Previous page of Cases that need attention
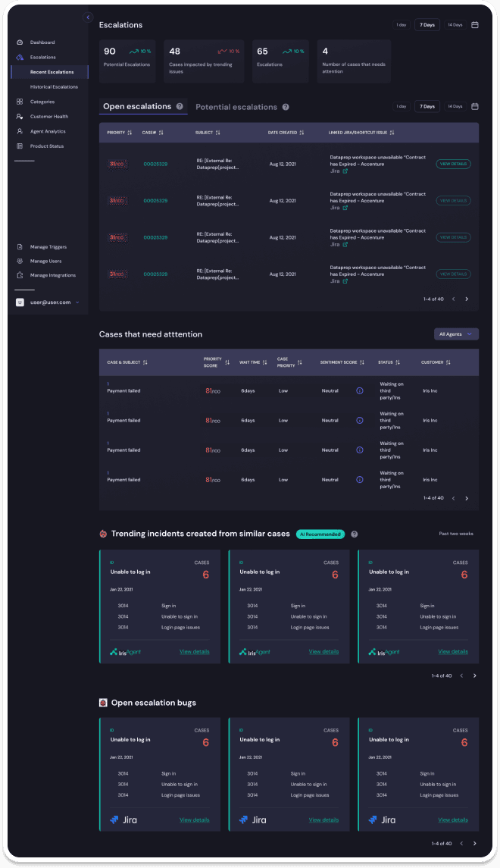 coord(454,498)
